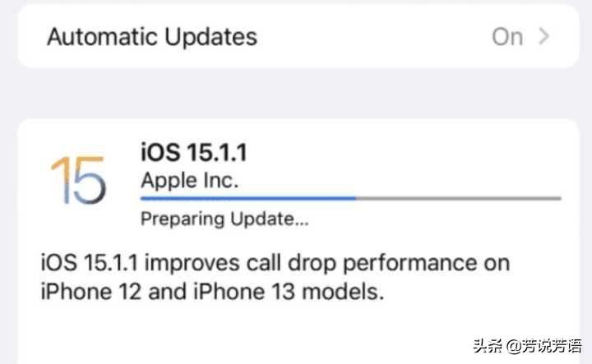Tap the On status of Automatic Updates
Screen dimensions: 592x364
pos(507,37)
